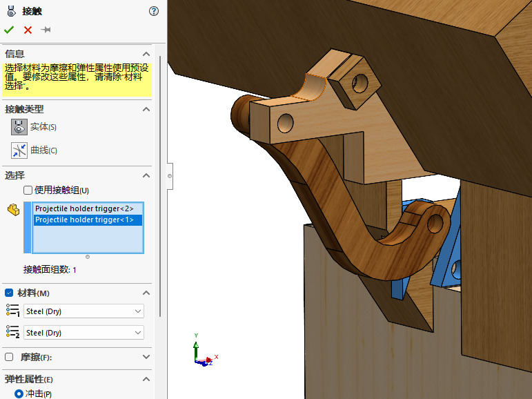532x399 pixels.
Task: Click the panel splitter handle beside the viewport
Action: click(170, 176)
